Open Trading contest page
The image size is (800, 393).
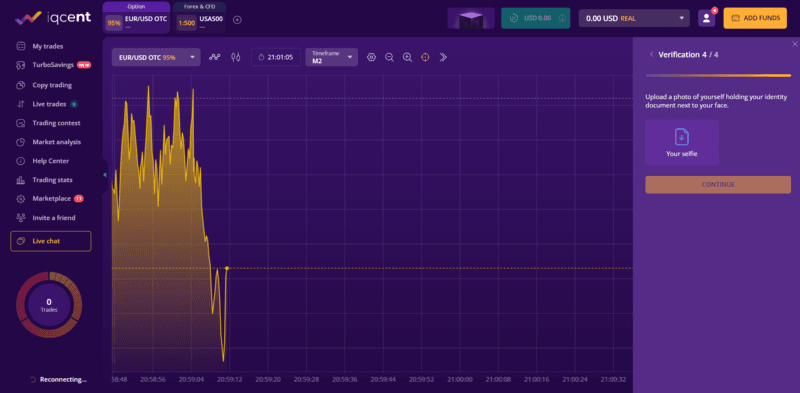pyautogui.click(x=56, y=123)
